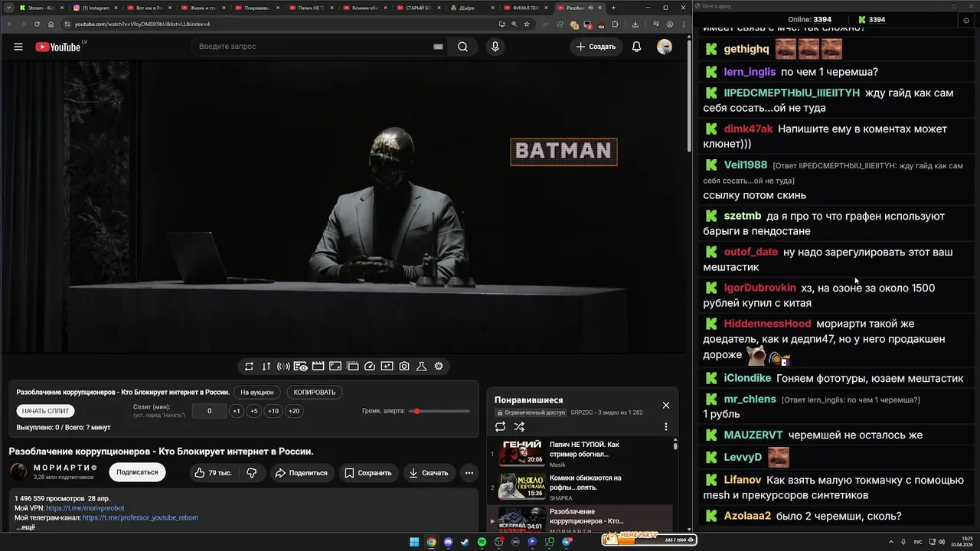Click the Создать create button
Viewport: 980px width, 551px height.
tap(596, 47)
